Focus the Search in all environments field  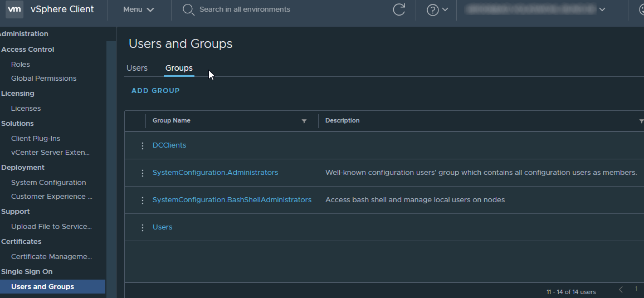(245, 9)
